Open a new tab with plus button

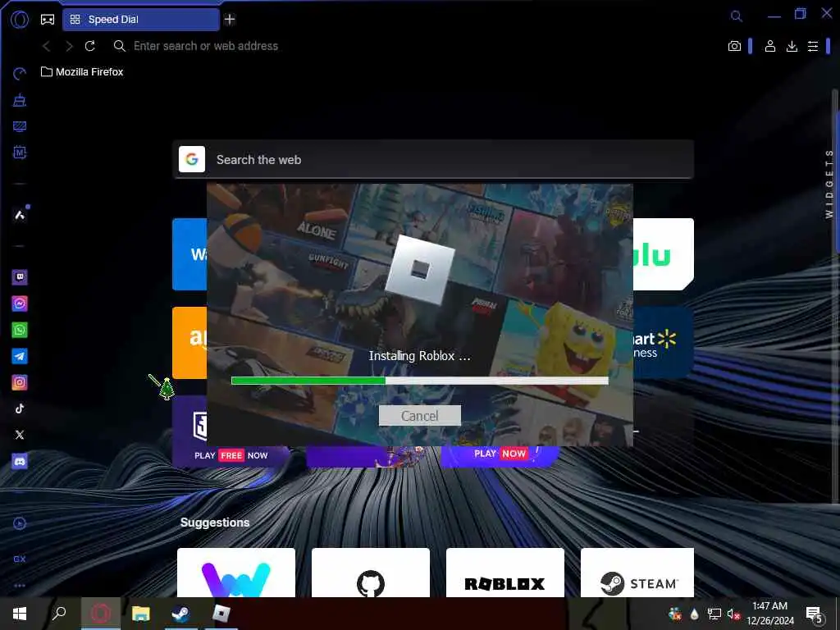[x=230, y=20]
